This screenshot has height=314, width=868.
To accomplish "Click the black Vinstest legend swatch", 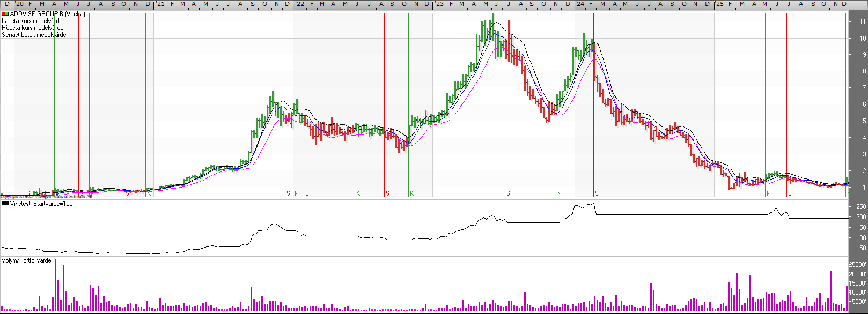I will (5, 204).
